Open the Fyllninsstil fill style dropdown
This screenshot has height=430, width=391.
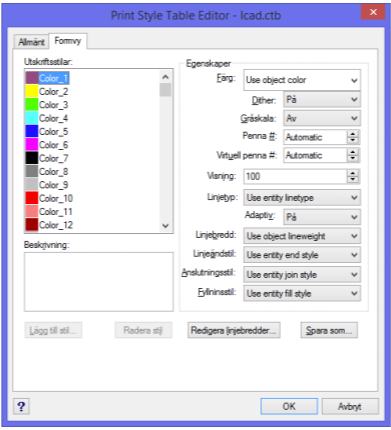pyautogui.click(x=302, y=293)
